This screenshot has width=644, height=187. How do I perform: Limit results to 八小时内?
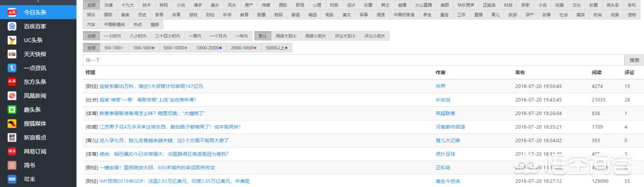[x=138, y=36]
